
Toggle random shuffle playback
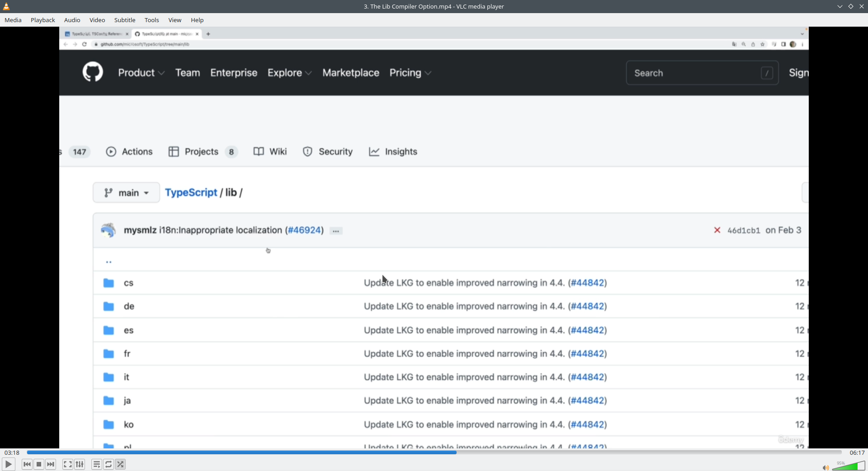coord(120,464)
